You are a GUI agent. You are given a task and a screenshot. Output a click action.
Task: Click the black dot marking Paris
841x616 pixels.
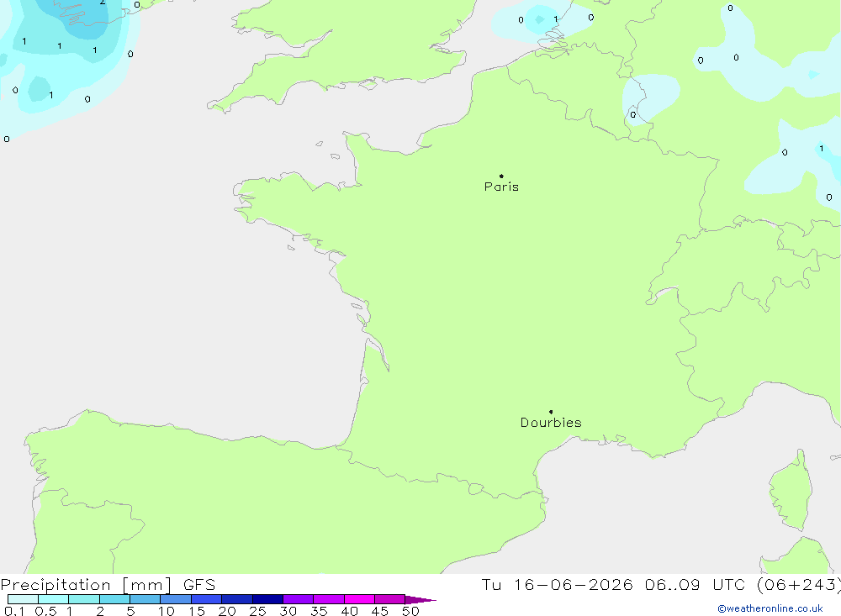(x=501, y=176)
